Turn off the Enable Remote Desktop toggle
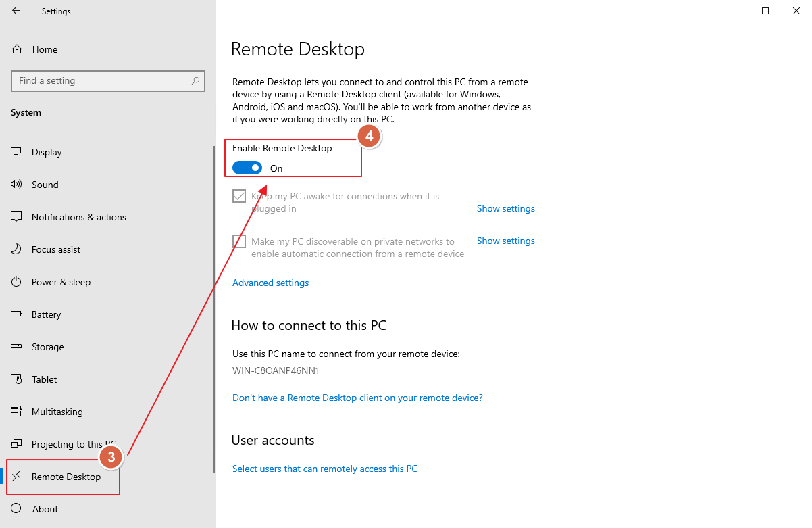 click(247, 168)
